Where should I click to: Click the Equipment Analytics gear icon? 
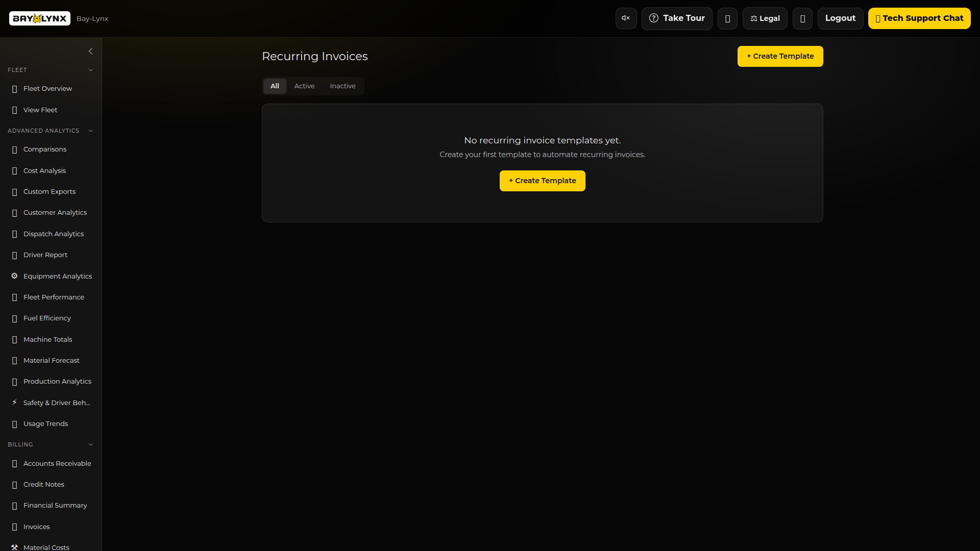tap(14, 276)
